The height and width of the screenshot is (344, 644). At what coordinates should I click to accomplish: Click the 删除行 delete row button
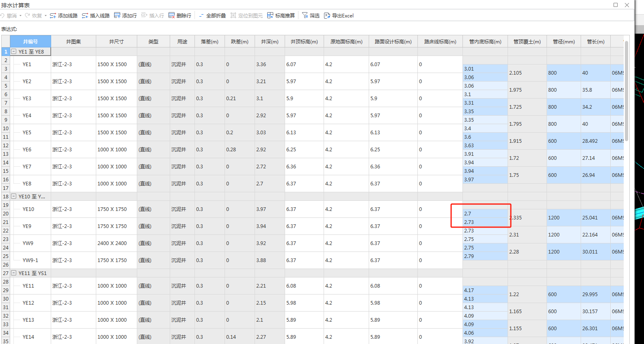tap(180, 15)
